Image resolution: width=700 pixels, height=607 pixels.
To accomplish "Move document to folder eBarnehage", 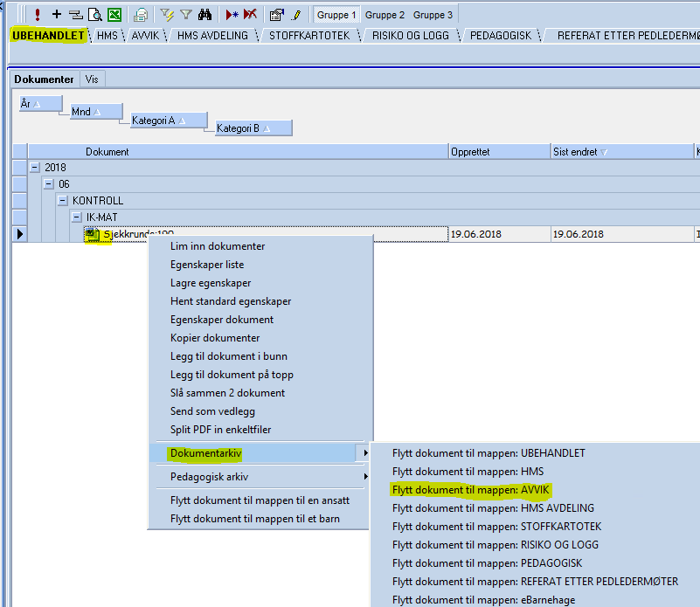I will pos(536,599).
